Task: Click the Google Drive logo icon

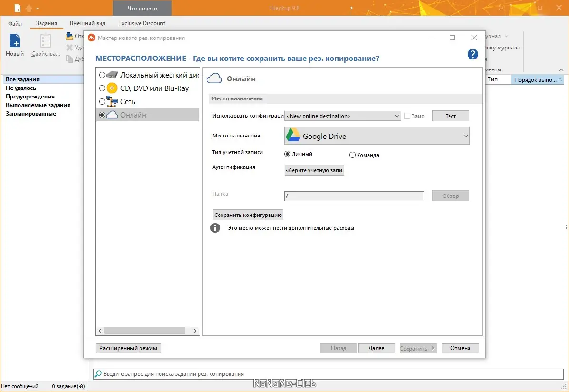Action: [293, 135]
